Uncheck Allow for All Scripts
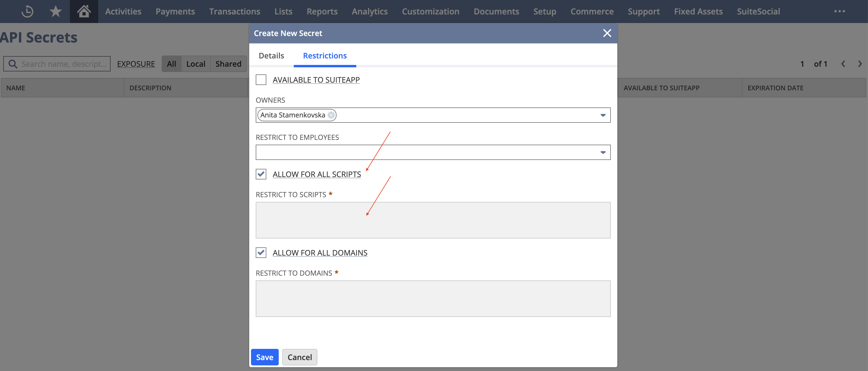This screenshot has height=371, width=868. click(261, 174)
